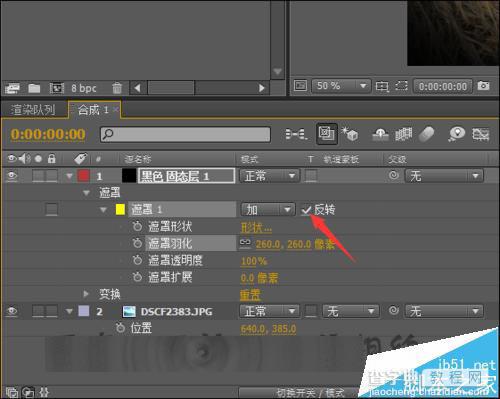Open parent dropdown 无 for layer 1
Viewport: 500px width, 399px height.
[x=444, y=176]
